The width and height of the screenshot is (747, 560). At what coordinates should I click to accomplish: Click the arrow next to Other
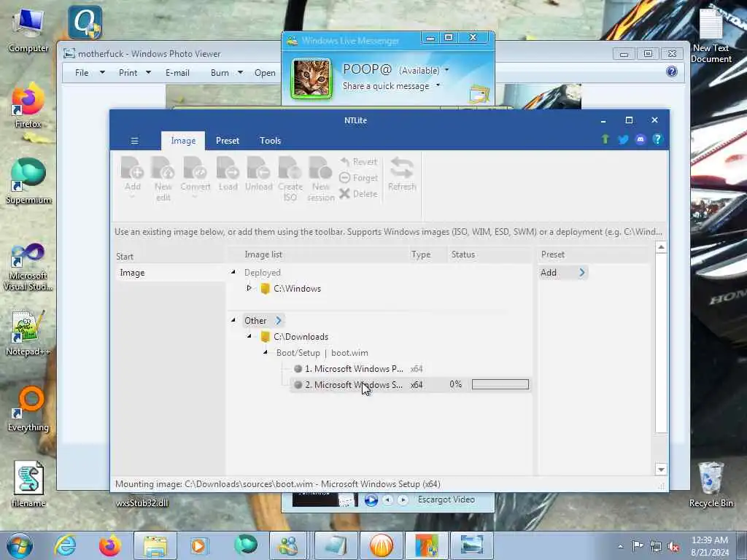pyautogui.click(x=279, y=321)
